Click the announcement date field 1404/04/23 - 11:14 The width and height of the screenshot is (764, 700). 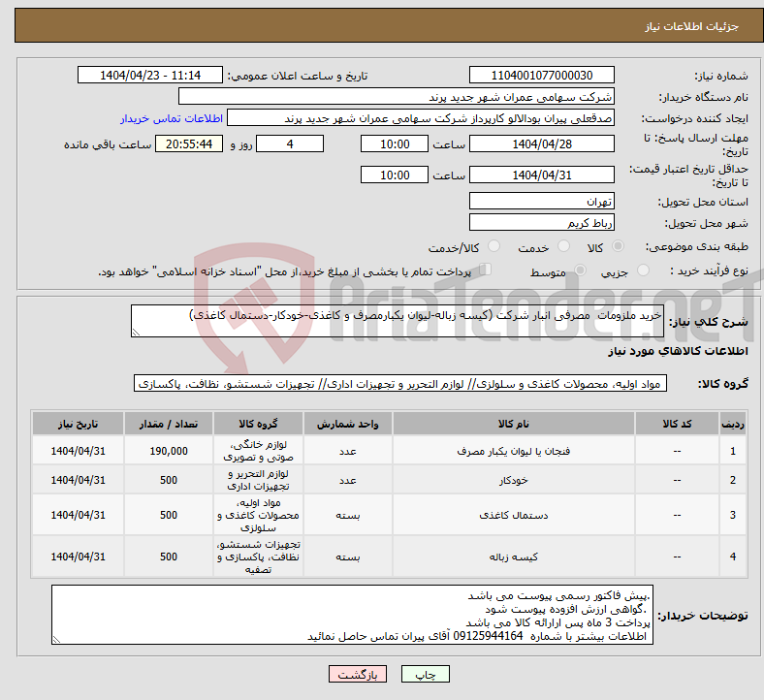(150, 75)
